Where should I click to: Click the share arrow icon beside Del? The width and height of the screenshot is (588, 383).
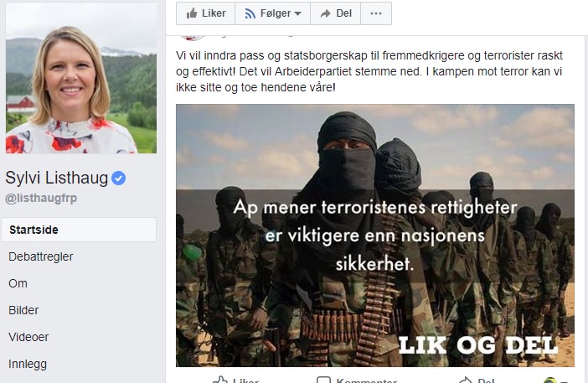[x=325, y=13]
